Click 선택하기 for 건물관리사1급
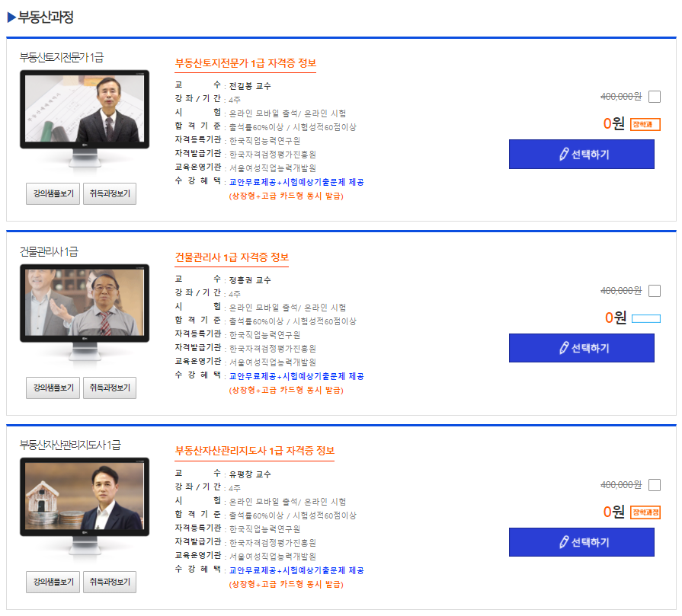The image size is (682, 616). point(581,348)
